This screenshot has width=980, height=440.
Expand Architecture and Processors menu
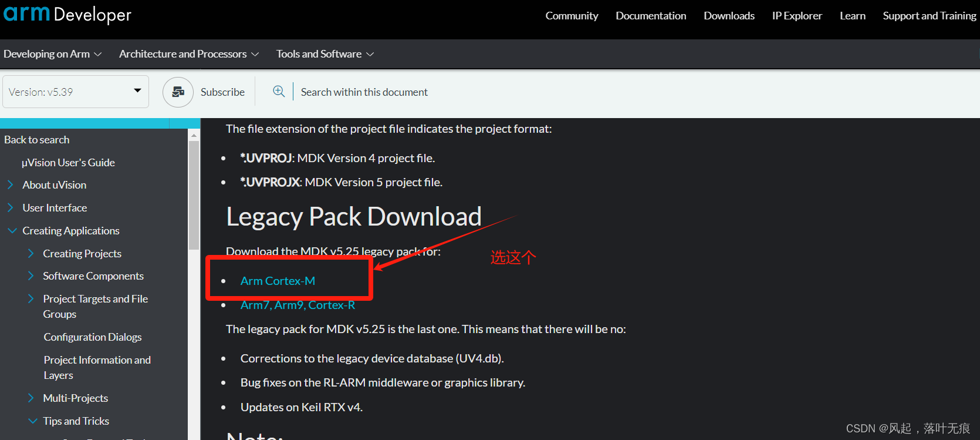point(189,54)
